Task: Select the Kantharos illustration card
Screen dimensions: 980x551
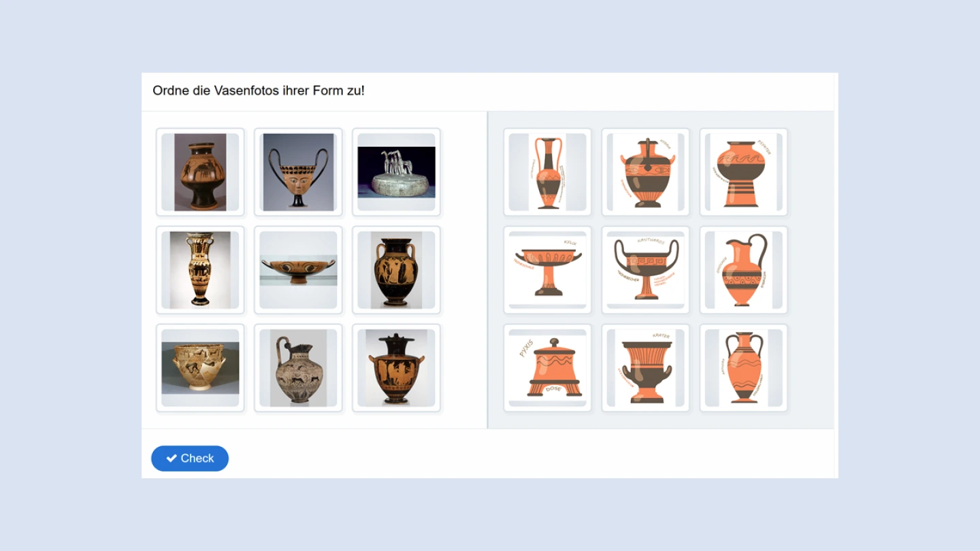Action: click(646, 270)
